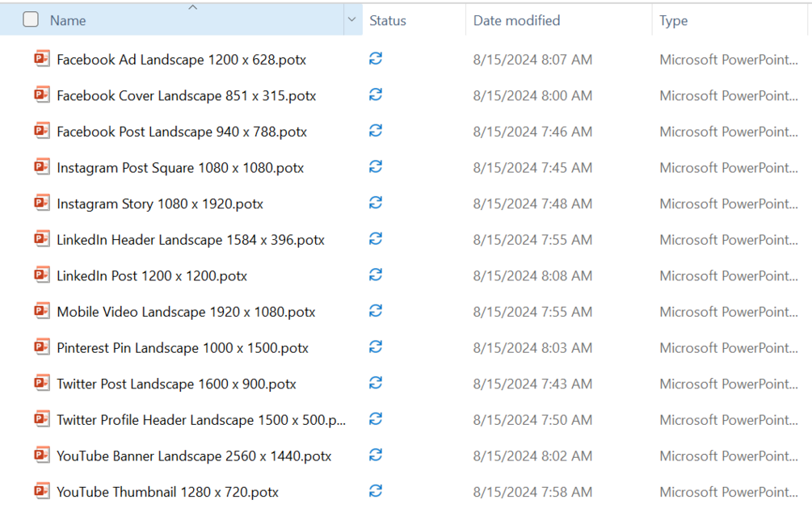Click date 8/15/2024 7:46 AM
Screen dimensions: 812x529
point(532,132)
